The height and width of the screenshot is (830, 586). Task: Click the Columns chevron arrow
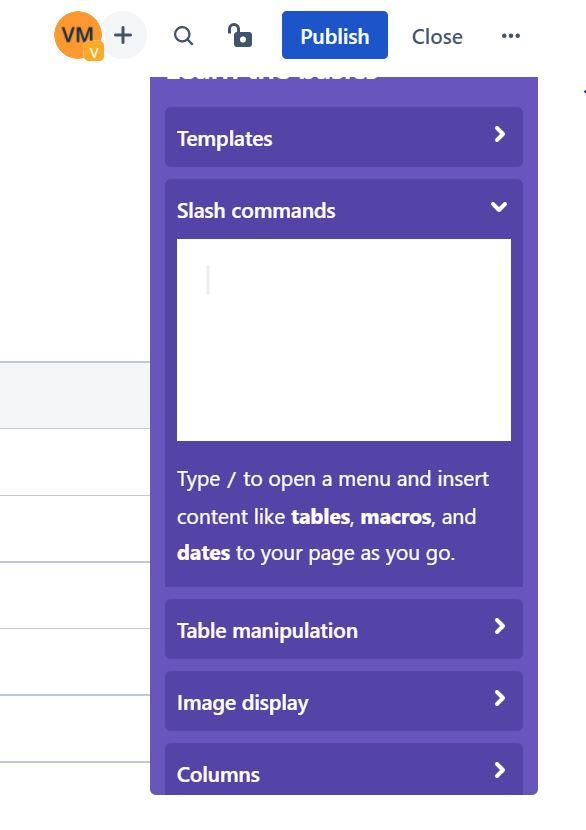coord(499,771)
